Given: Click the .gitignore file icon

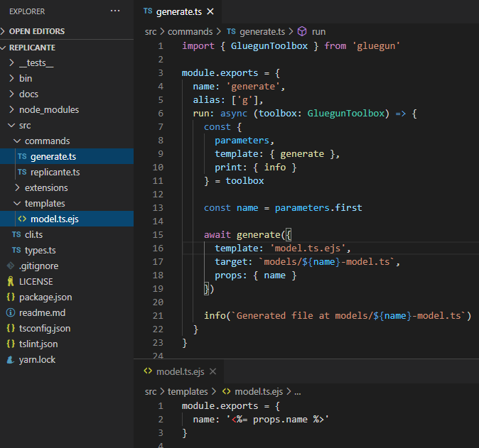Looking at the screenshot, I should pos(11,266).
